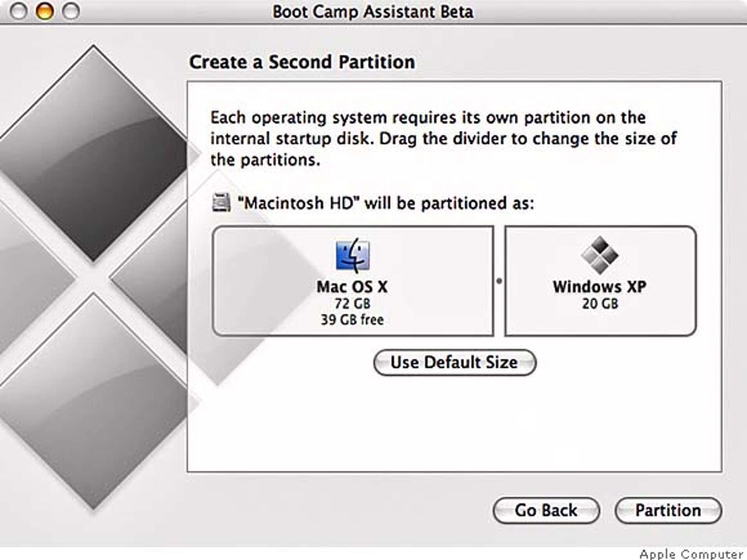The image size is (747, 560).
Task: Click the Macintosh HD disk icon
Action: pos(221,202)
